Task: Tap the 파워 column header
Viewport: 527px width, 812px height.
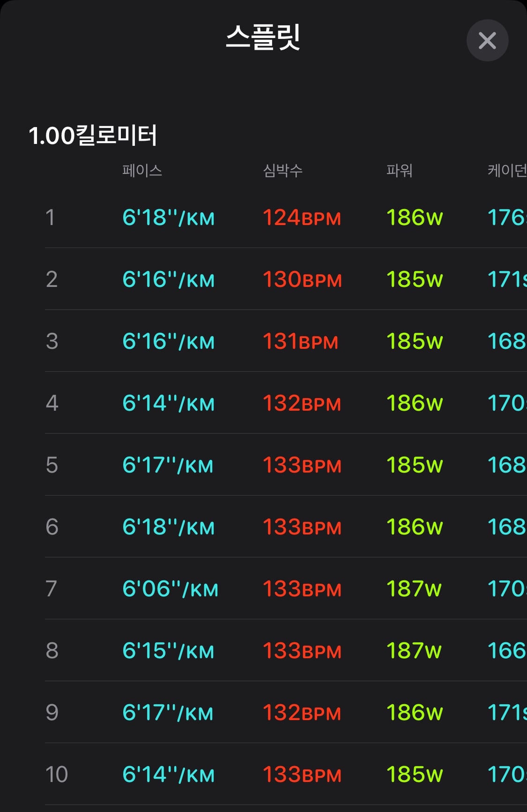Action: tap(399, 170)
